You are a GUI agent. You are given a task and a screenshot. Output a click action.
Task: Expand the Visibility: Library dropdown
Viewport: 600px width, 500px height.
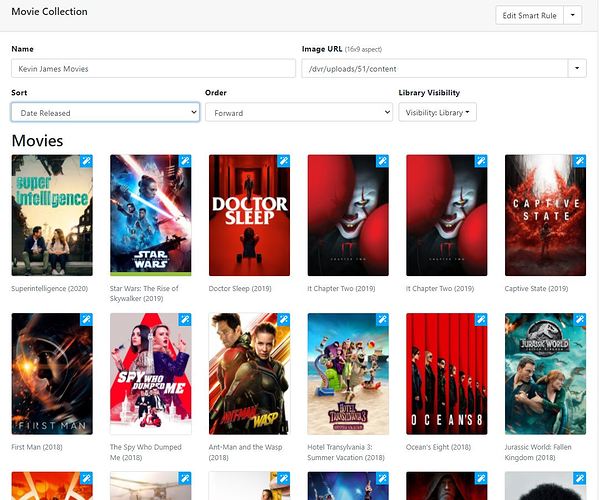(x=437, y=113)
